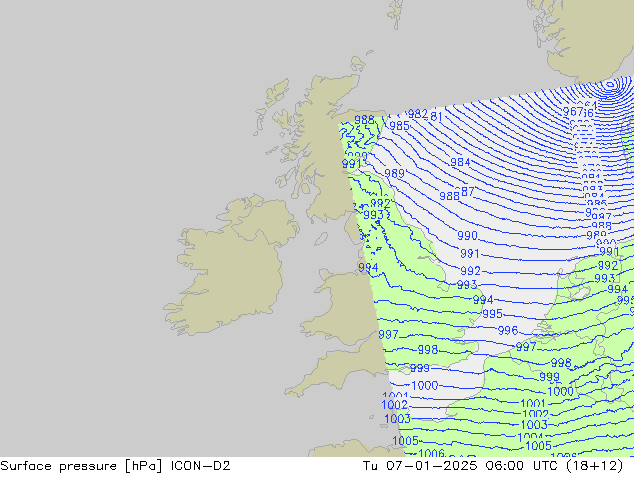Select the 1003 label on the left Channel edge
The height and width of the screenshot is (490, 634).
click(397, 419)
